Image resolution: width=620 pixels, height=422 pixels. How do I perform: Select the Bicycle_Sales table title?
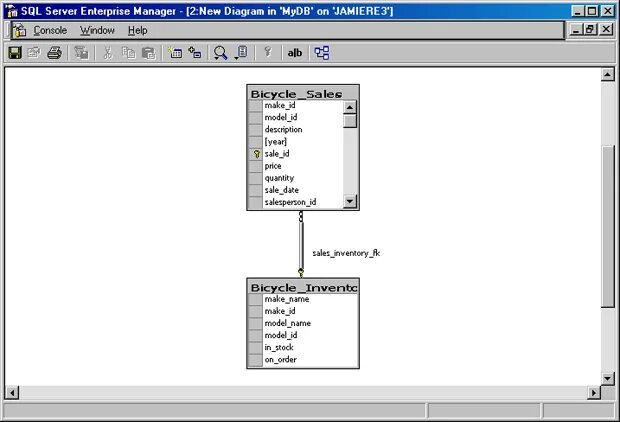[x=297, y=94]
